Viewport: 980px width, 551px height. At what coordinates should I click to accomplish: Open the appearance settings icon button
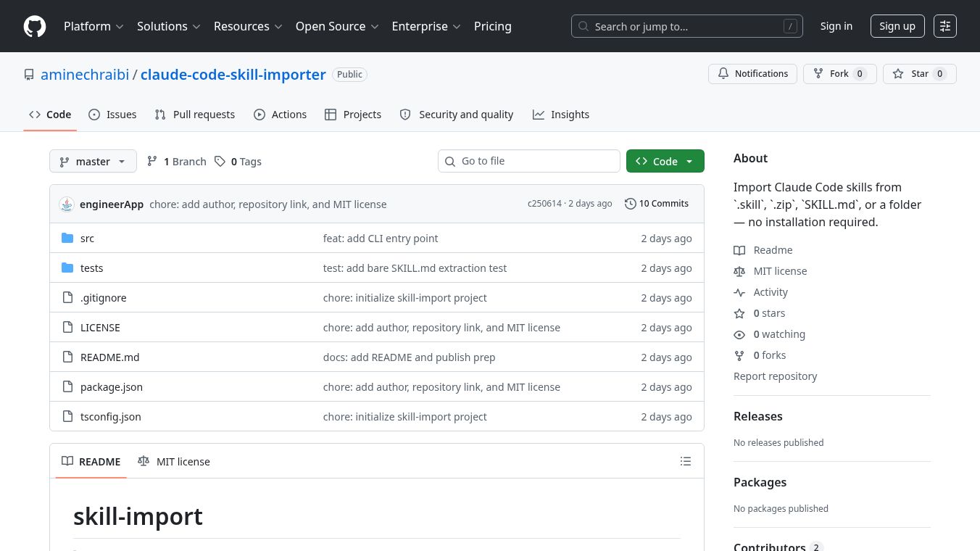pyautogui.click(x=945, y=26)
